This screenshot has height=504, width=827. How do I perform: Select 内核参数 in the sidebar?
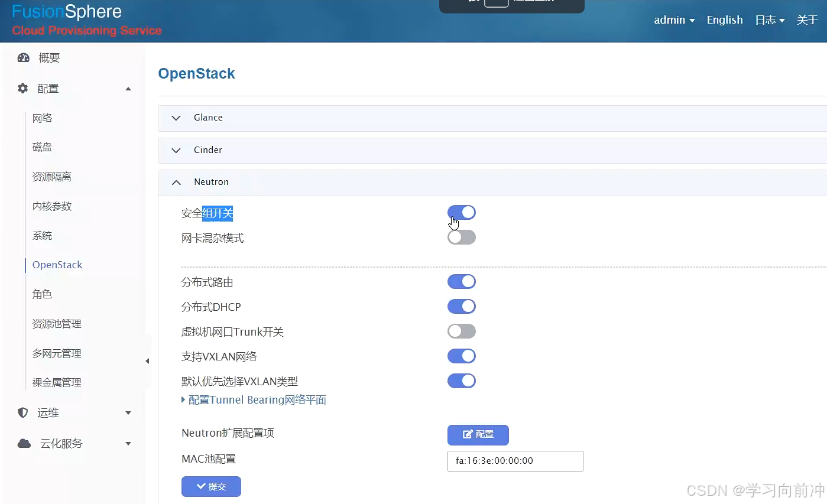pyautogui.click(x=52, y=206)
